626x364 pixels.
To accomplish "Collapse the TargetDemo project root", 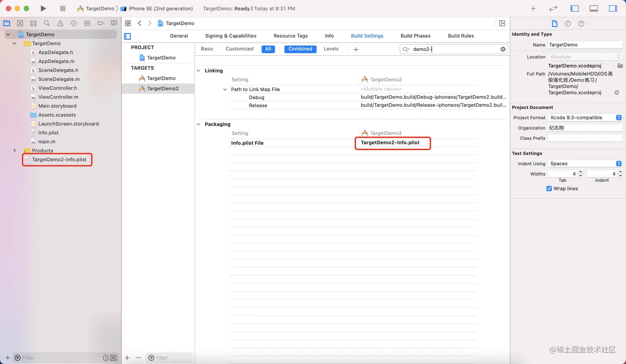I will click(x=8, y=34).
